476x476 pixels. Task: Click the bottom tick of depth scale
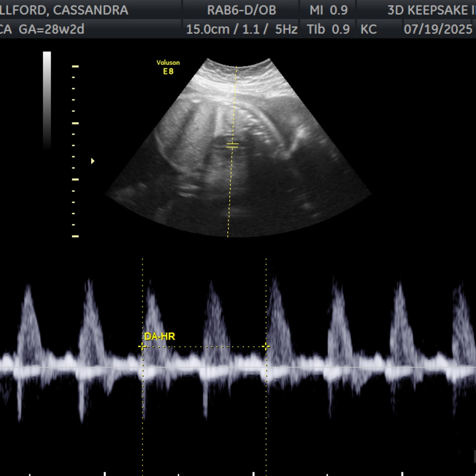[75, 236]
